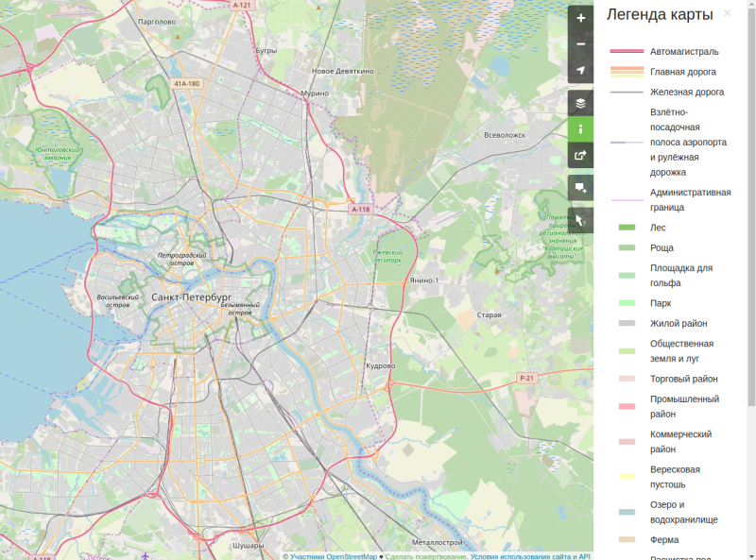This screenshot has width=756, height=560.
Task: Select the add a note icon
Action: pos(582,185)
